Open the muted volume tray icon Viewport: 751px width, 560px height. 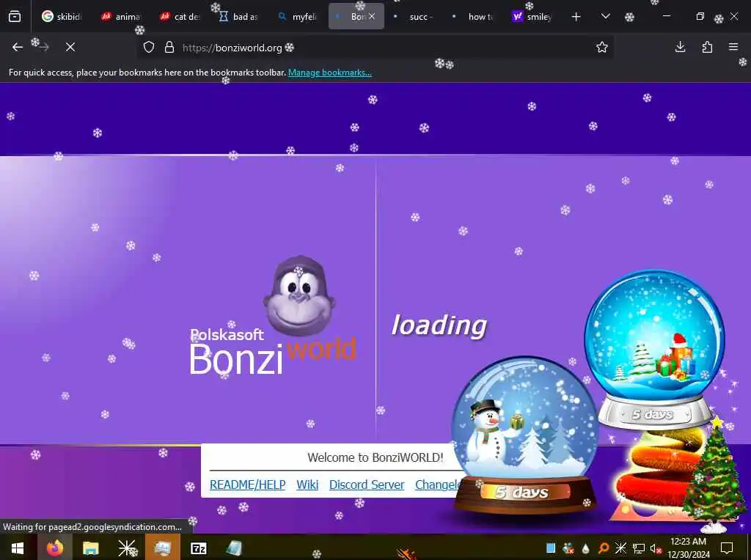coord(656,548)
